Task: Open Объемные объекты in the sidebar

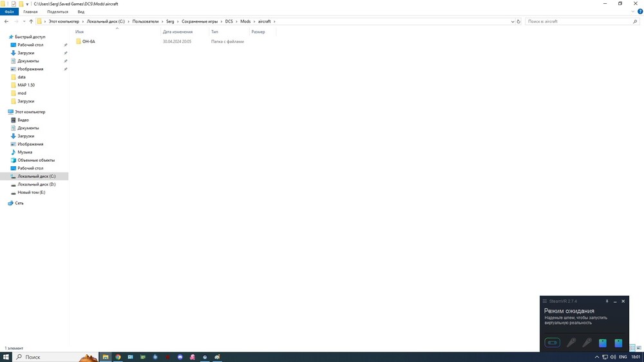Action: pos(35,160)
